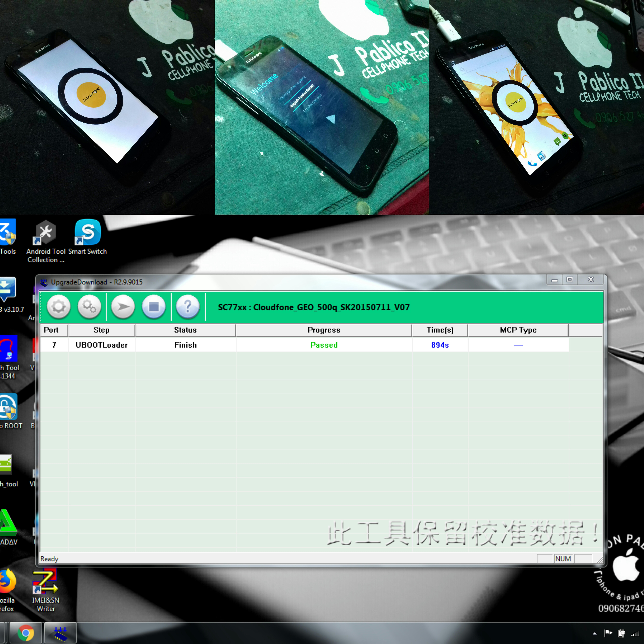The height and width of the screenshot is (644, 644).
Task: Click the NUM indicator in status bar
Action: click(x=563, y=559)
